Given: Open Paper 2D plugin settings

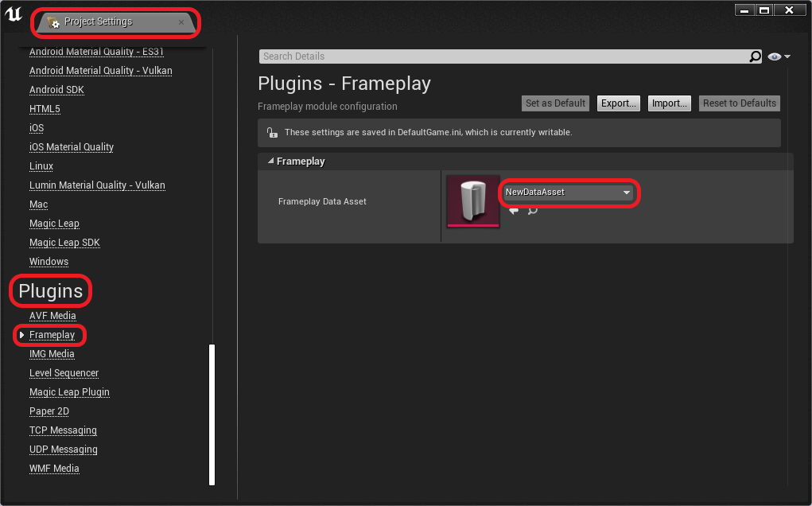Looking at the screenshot, I should [49, 411].
